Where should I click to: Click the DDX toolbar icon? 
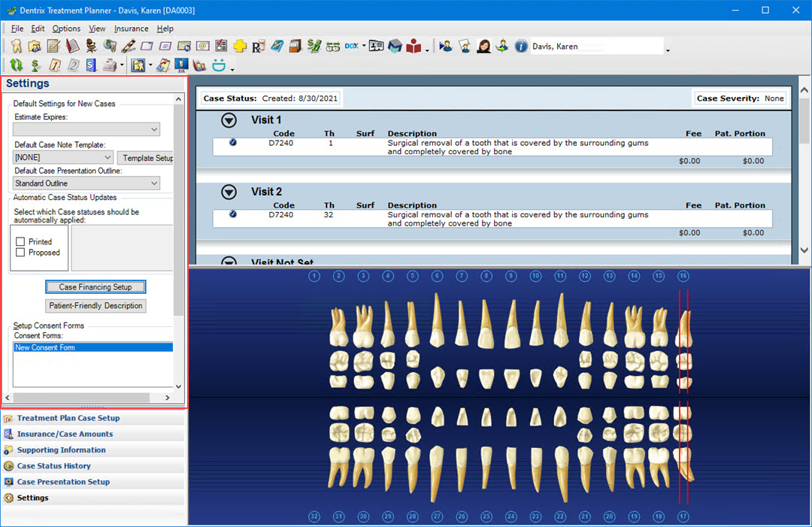click(351, 47)
